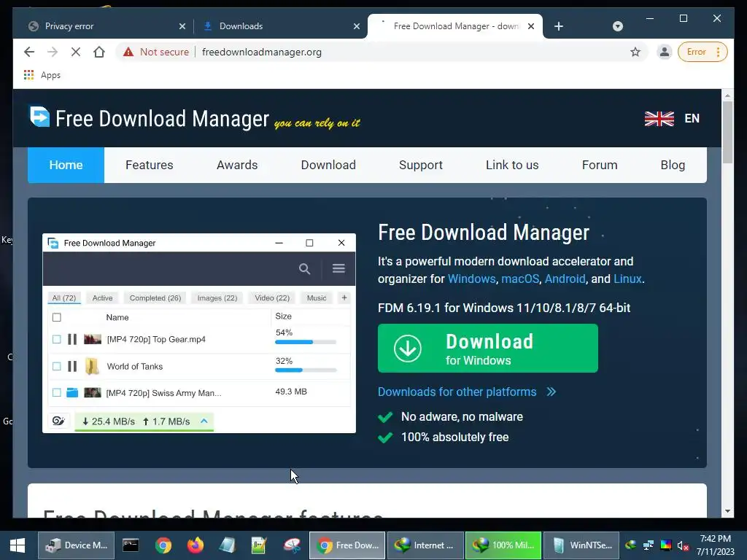Open the tab search dropdown arrow
Screen dimensions: 747x560
point(618,26)
